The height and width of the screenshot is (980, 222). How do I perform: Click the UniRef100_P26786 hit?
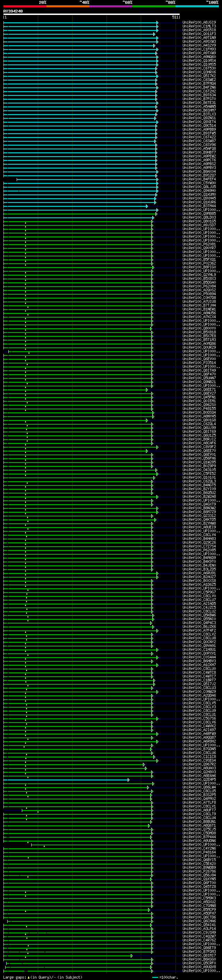pos(199,871)
